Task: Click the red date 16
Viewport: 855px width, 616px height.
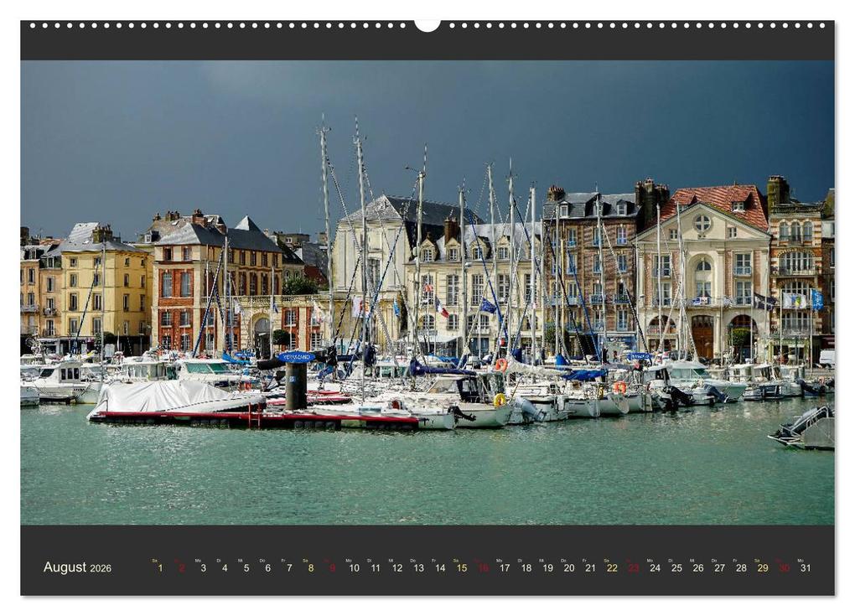Action: click(x=483, y=568)
